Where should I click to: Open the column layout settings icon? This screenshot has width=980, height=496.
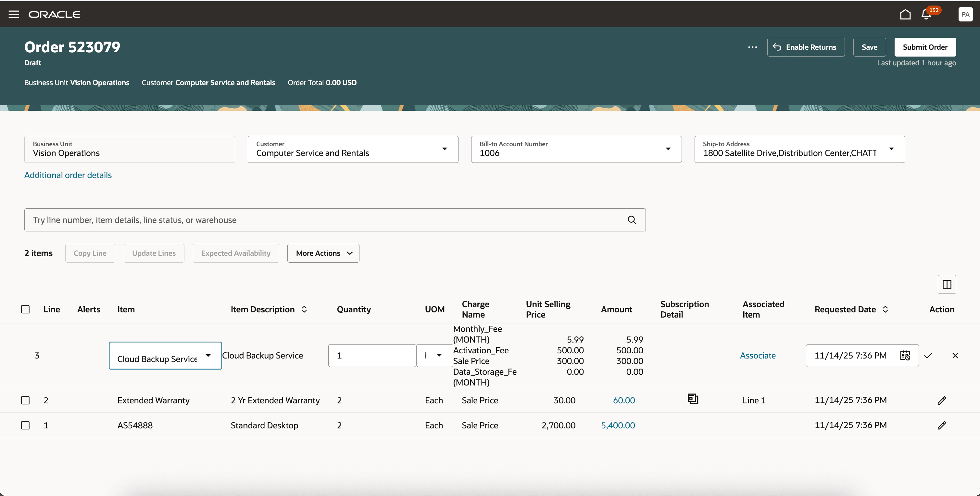(x=947, y=284)
